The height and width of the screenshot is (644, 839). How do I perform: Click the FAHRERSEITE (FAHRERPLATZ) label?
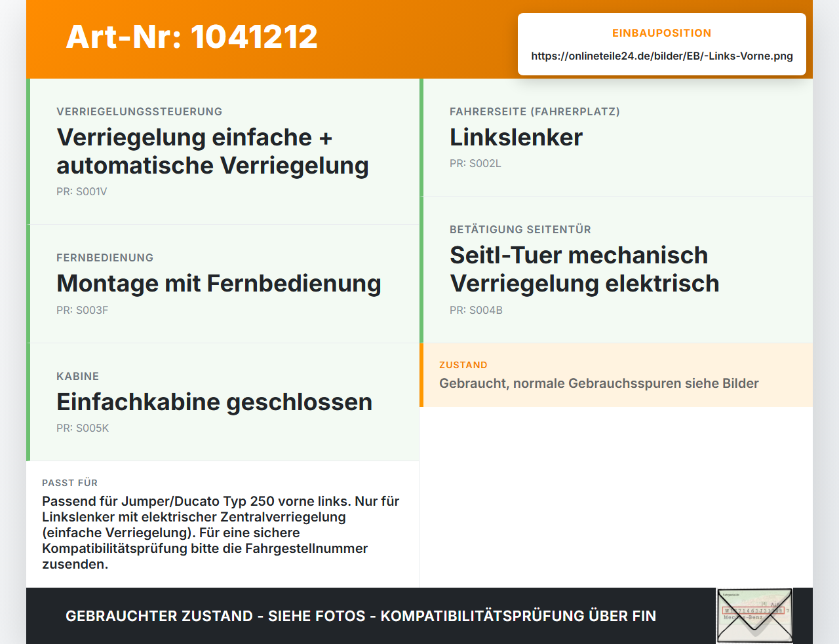tap(535, 111)
